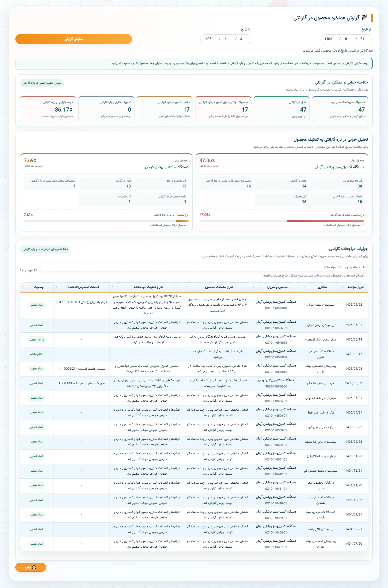Viewport: 388px width, 588px height.
Task: Select the دستگاه ساکشن پرتابل درمان product card title
Action: tap(166, 167)
